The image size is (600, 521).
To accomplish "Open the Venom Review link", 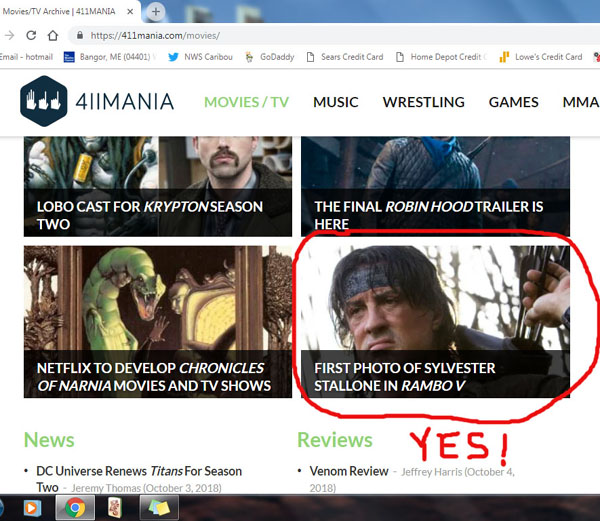I will click(x=349, y=471).
